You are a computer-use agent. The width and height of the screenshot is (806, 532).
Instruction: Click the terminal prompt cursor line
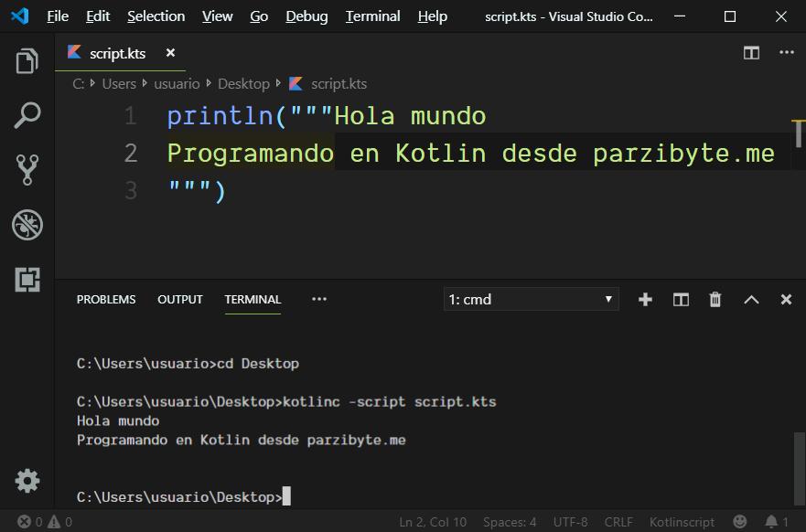(x=184, y=496)
